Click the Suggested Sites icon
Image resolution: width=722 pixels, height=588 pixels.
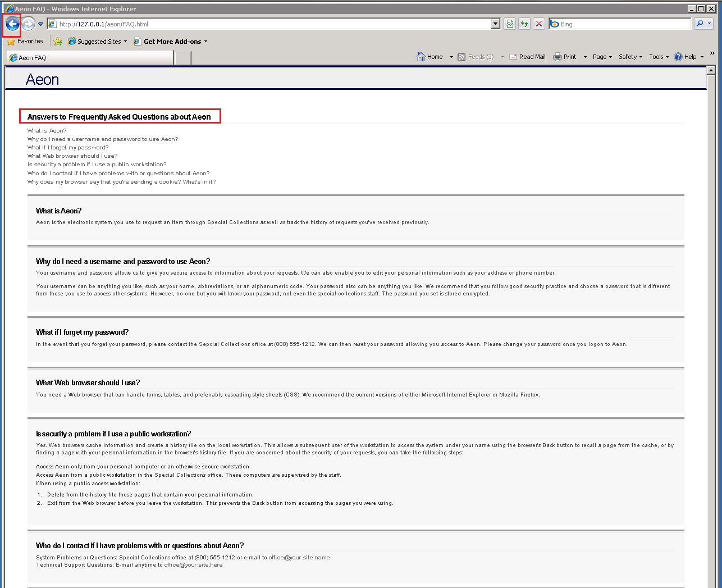(72, 41)
